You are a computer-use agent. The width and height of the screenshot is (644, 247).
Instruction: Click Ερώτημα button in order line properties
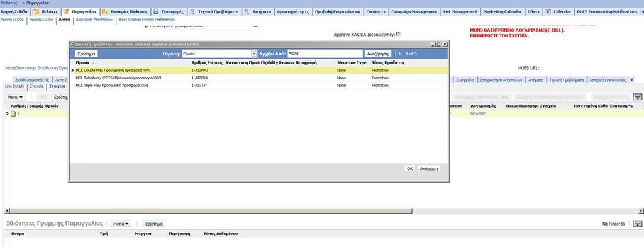[x=154, y=224]
